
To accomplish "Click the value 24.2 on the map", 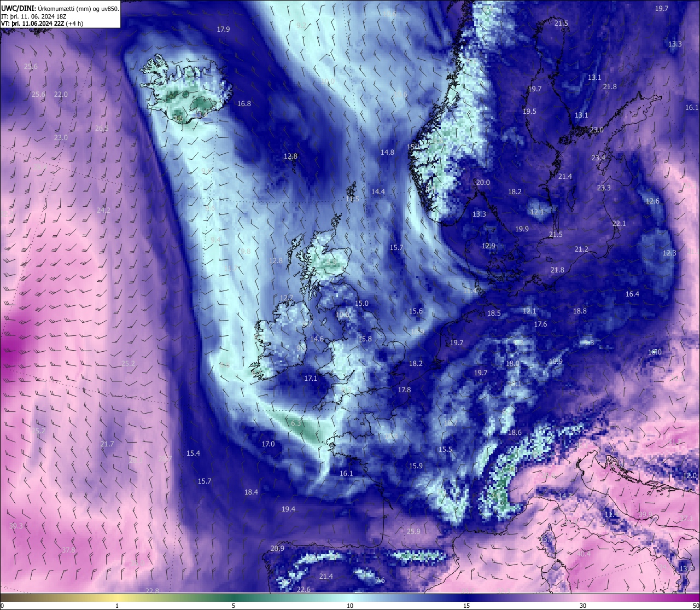I will (x=103, y=211).
